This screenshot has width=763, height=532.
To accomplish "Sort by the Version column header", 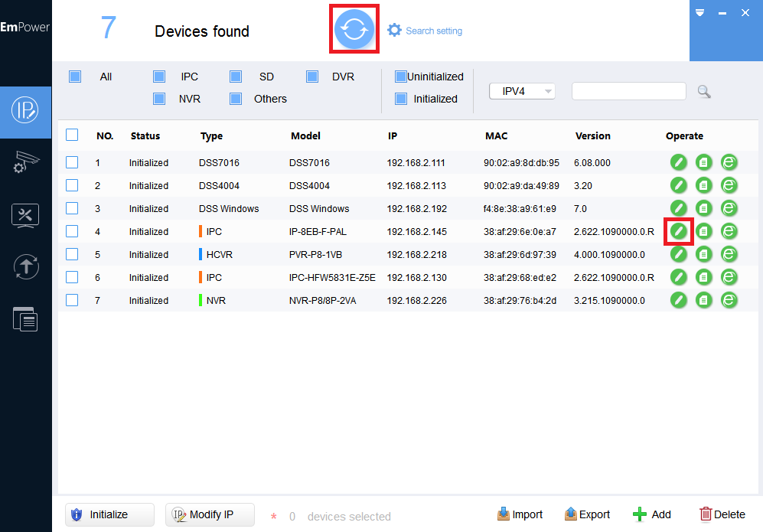I will pyautogui.click(x=592, y=135).
